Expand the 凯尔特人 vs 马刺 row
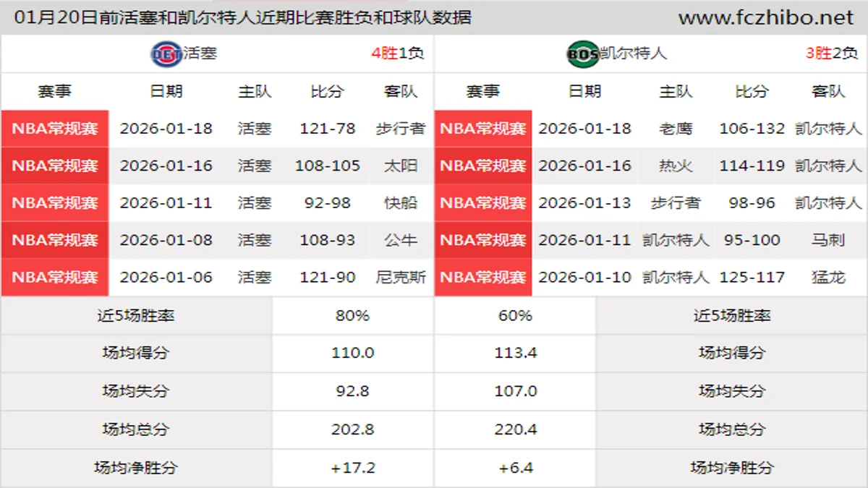 651,240
